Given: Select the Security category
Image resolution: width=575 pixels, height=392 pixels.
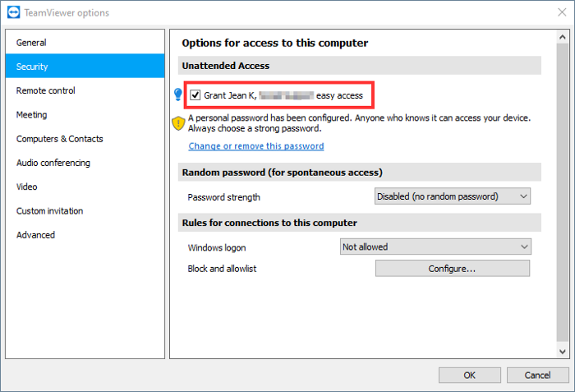Looking at the screenshot, I should click(x=85, y=67).
